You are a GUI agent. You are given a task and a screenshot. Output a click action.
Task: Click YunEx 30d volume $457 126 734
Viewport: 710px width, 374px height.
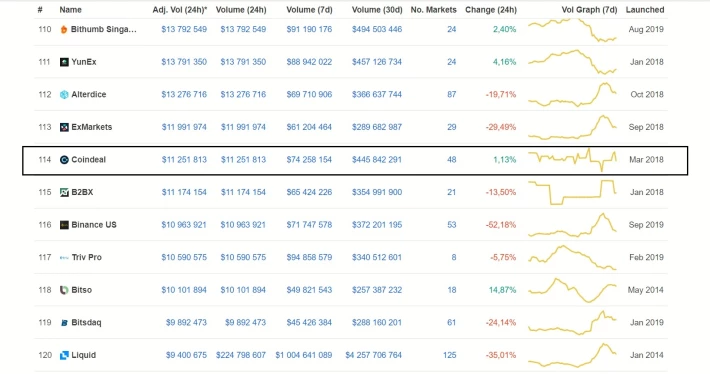[377, 62]
